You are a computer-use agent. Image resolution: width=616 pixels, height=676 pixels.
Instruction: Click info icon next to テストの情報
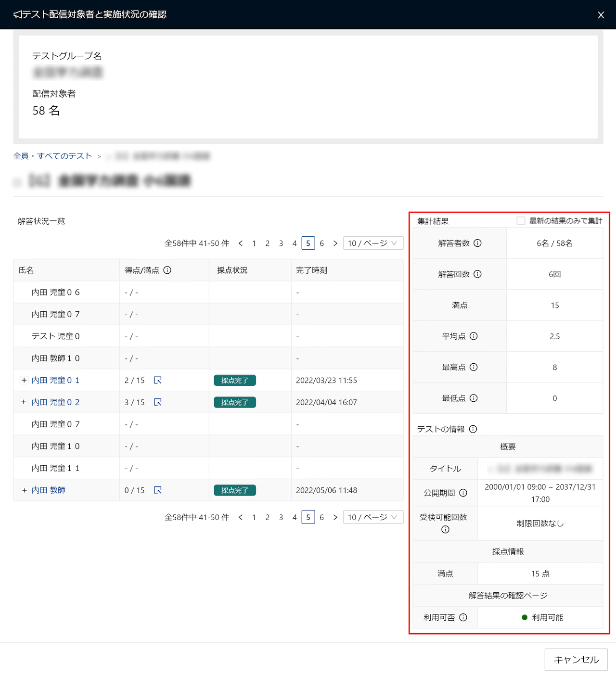point(473,429)
